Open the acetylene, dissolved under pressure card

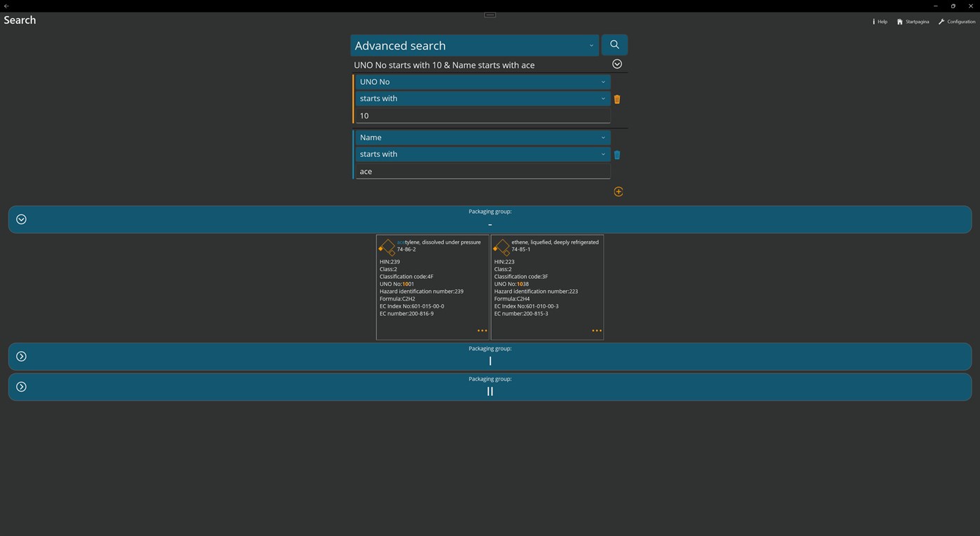tap(432, 288)
